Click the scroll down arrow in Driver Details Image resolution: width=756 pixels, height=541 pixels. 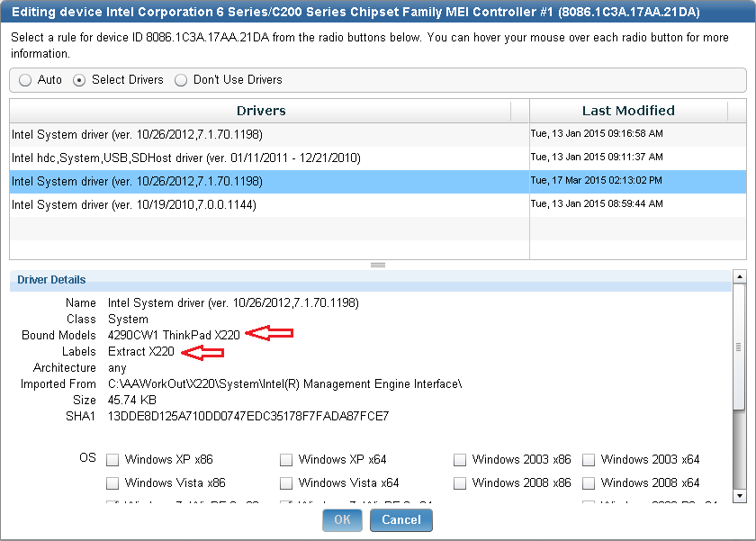click(x=739, y=496)
